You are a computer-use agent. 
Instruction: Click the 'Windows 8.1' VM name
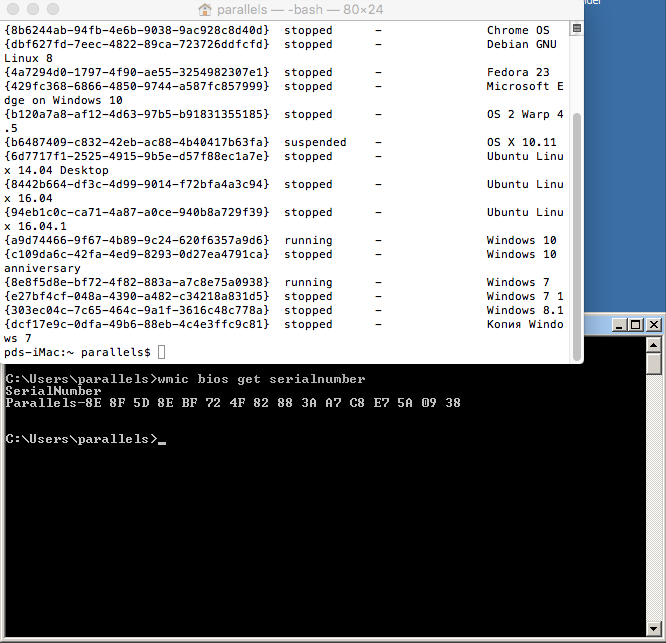point(525,310)
